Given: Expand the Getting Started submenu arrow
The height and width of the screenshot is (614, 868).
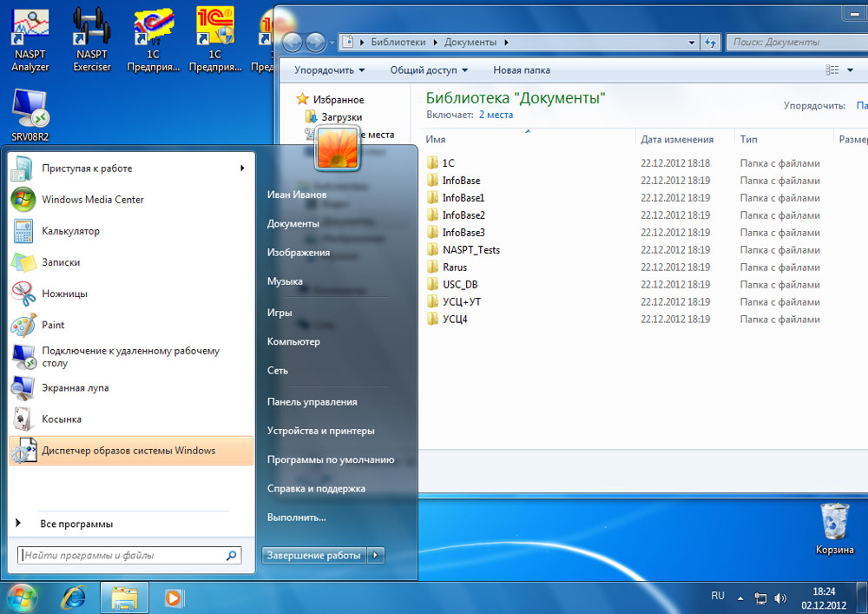Looking at the screenshot, I should pos(242,168).
